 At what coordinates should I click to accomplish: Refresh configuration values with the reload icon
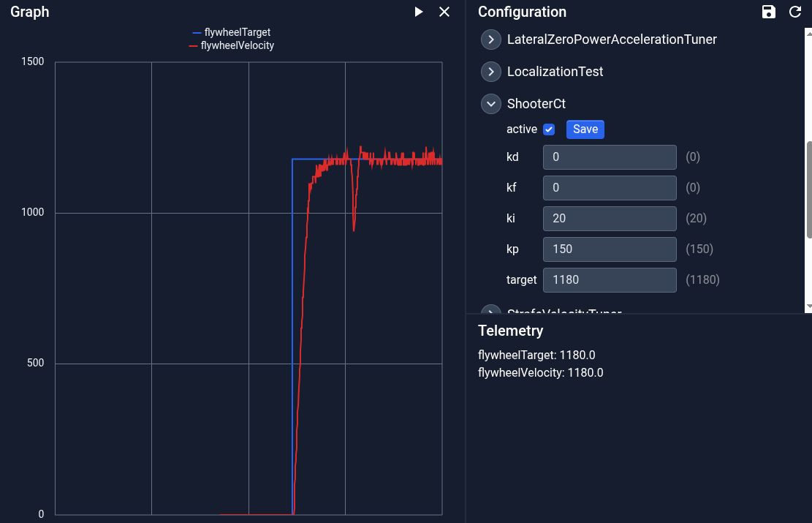(795, 12)
